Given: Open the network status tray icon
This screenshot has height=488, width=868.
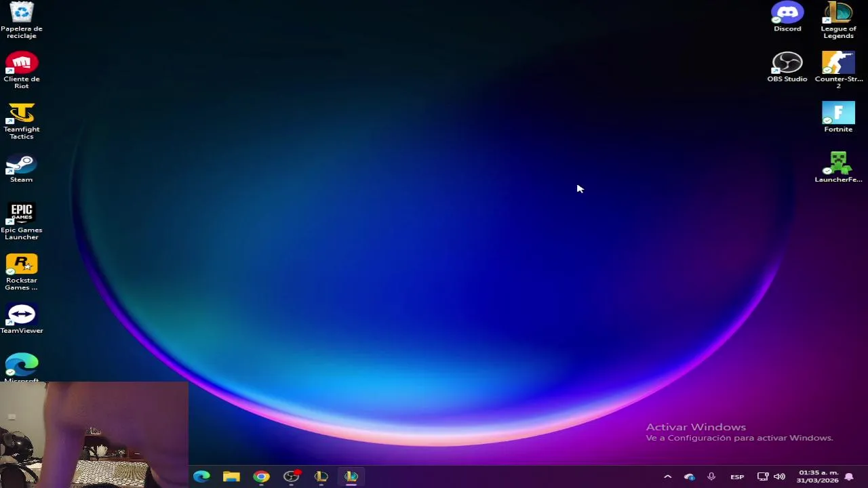Looking at the screenshot, I should click(762, 476).
